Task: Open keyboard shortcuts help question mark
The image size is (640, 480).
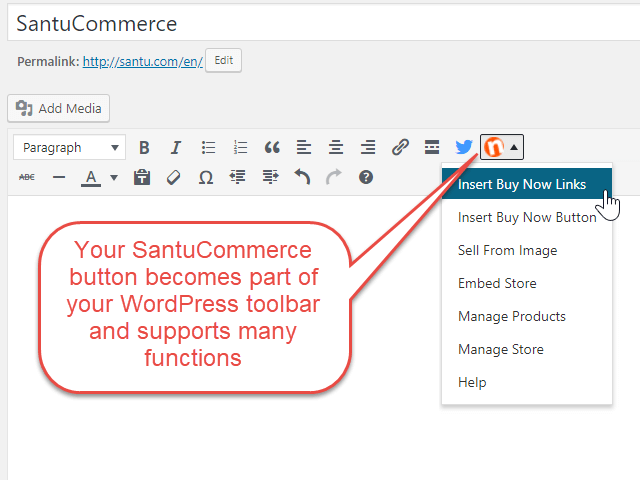Action: [x=366, y=177]
